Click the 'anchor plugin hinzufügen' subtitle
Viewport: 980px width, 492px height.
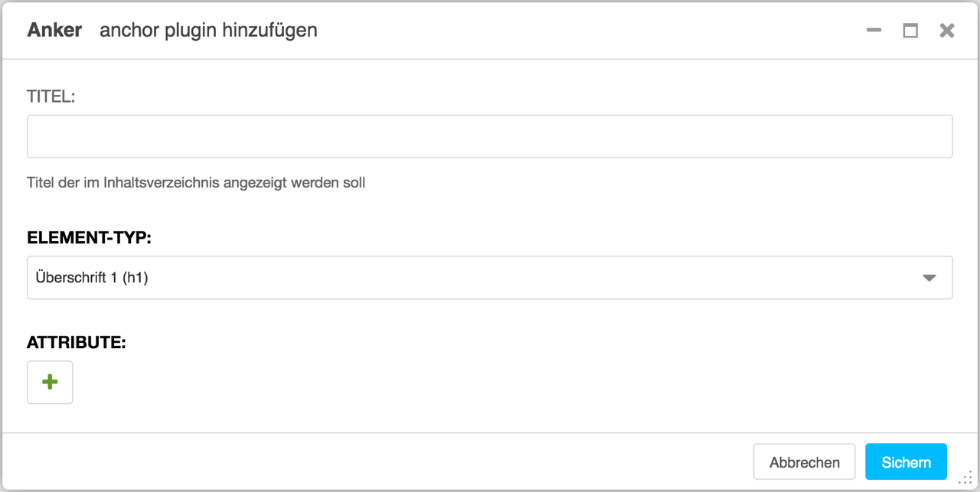pyautogui.click(x=208, y=31)
